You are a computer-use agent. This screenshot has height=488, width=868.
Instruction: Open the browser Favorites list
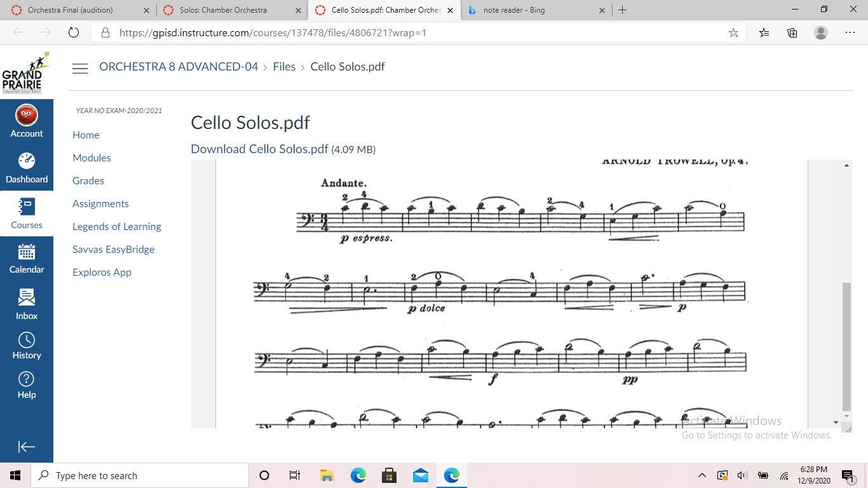point(764,32)
